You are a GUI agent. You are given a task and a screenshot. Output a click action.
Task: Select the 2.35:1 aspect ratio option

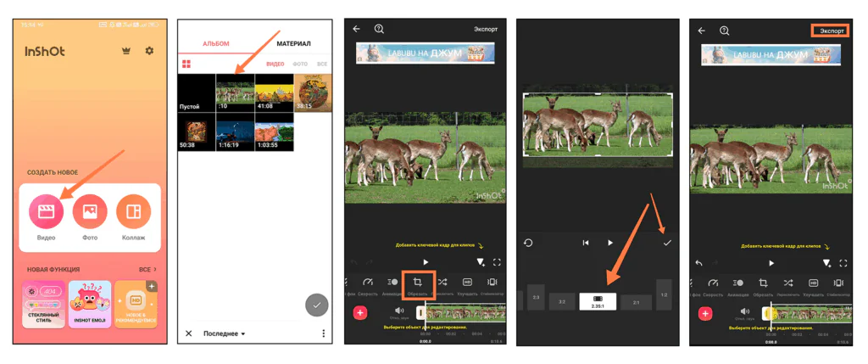tap(598, 301)
